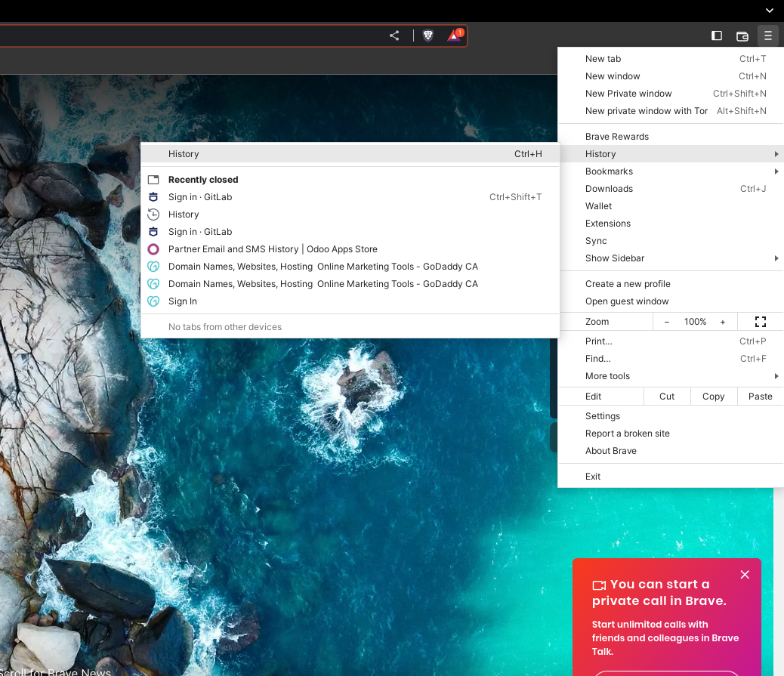784x676 pixels.
Task: Open Brave Rewards from the menu
Action: (671, 137)
